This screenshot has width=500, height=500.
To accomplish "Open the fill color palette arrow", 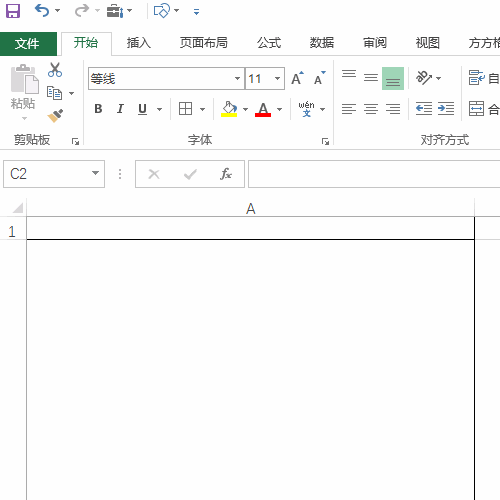I will (246, 109).
